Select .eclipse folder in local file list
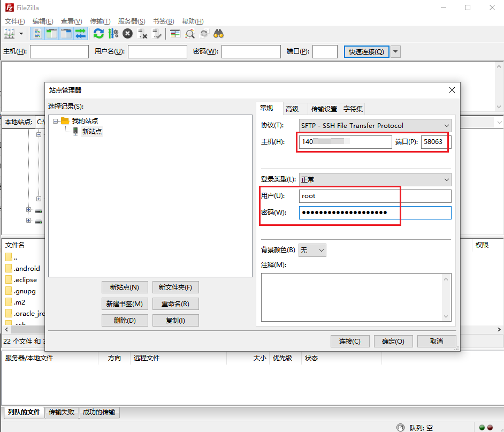504x432 pixels. pyautogui.click(x=21, y=280)
